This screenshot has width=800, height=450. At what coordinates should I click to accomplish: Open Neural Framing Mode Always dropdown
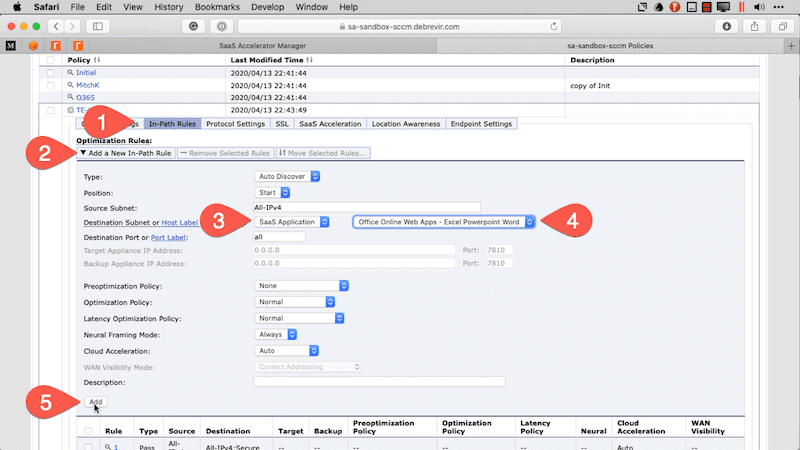(276, 335)
